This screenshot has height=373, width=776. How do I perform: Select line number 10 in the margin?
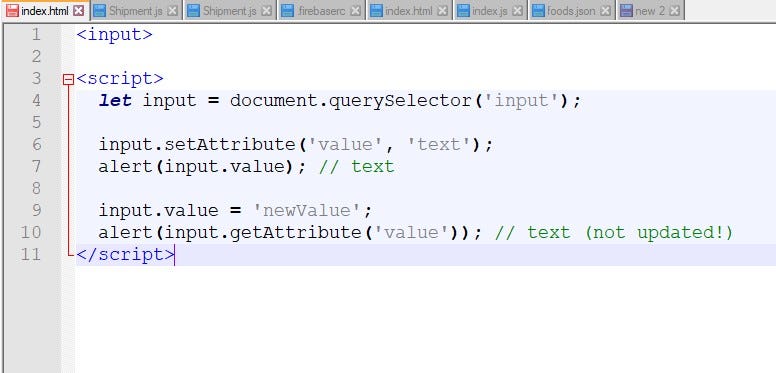pos(31,233)
